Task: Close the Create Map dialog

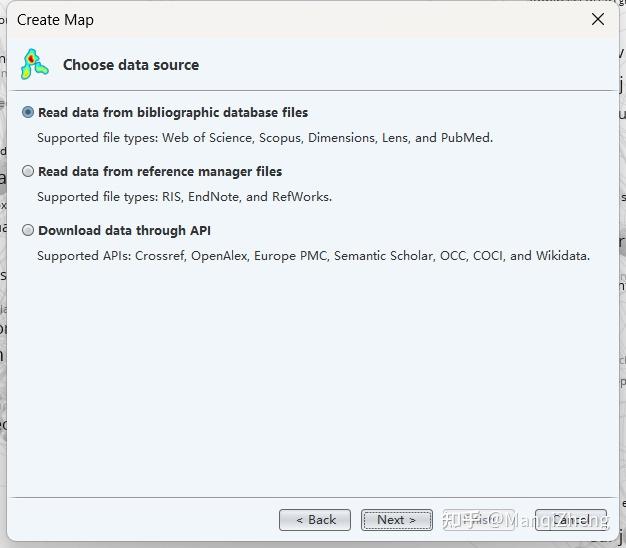Action: point(598,19)
